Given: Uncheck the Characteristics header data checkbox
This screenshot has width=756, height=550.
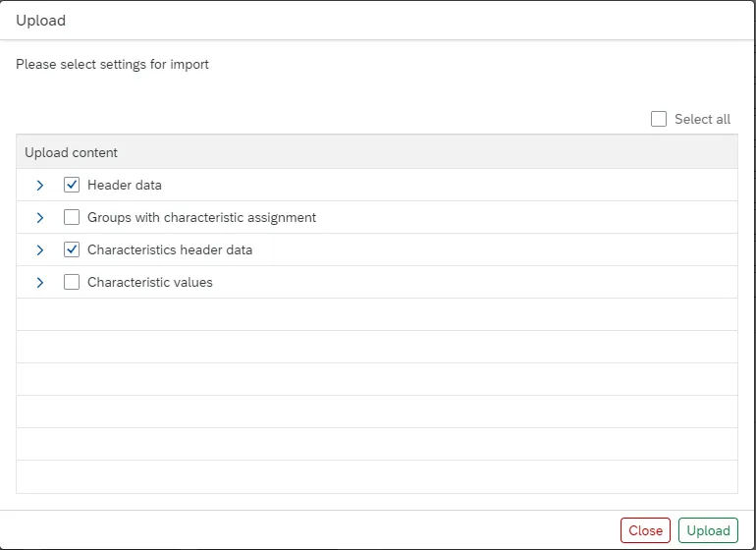Looking at the screenshot, I should tap(72, 249).
